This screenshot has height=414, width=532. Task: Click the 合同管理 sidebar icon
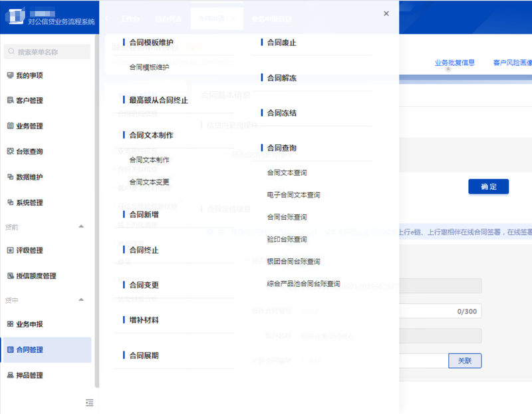[11, 349]
